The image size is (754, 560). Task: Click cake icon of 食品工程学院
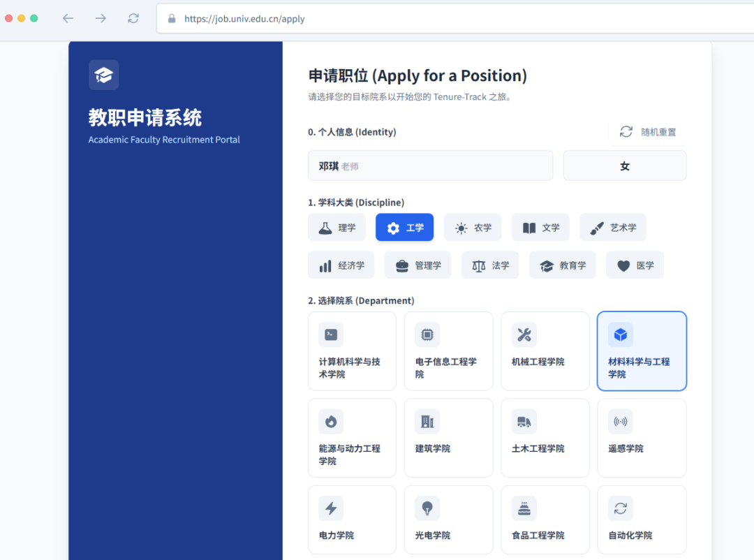click(524, 508)
